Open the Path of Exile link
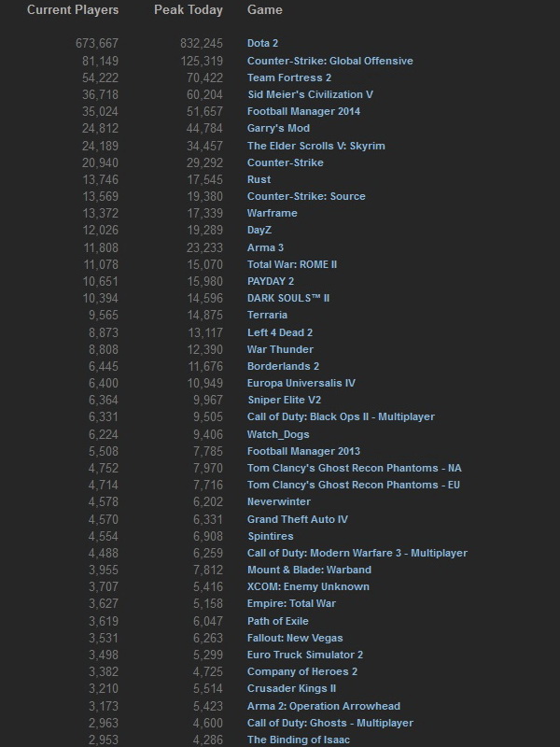Viewport: 560px width, 747px height. pyautogui.click(x=277, y=621)
